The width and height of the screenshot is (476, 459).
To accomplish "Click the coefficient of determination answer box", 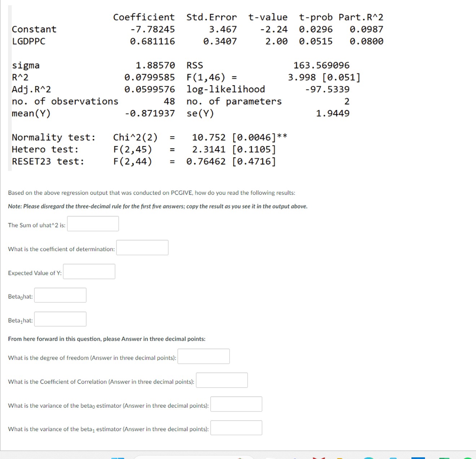I will pos(142,248).
